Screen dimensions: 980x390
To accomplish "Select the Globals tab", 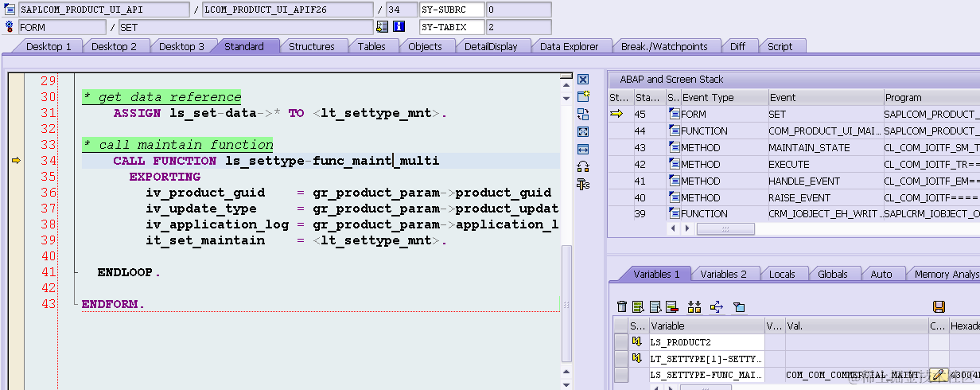I will (x=832, y=274).
